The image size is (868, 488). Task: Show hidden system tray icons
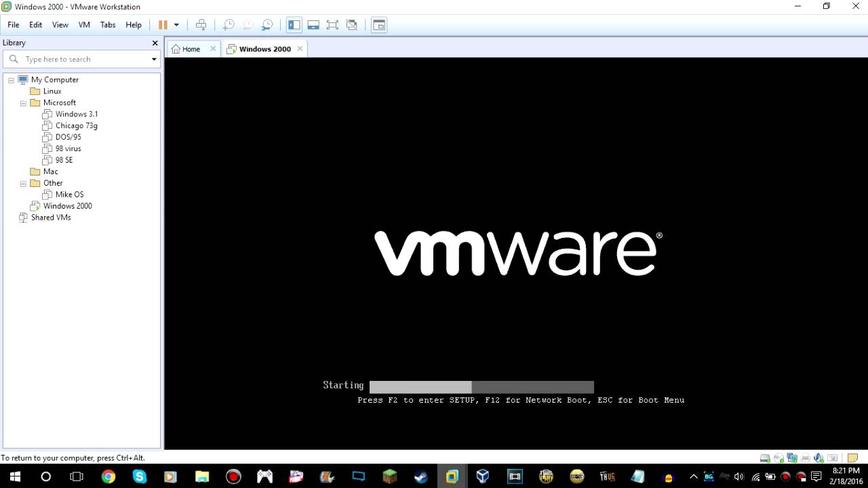[x=694, y=476]
